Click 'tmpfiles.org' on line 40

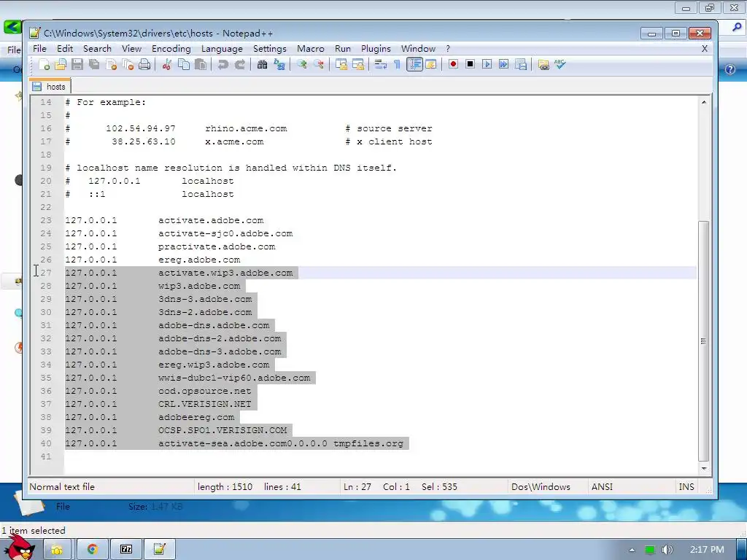pos(368,444)
